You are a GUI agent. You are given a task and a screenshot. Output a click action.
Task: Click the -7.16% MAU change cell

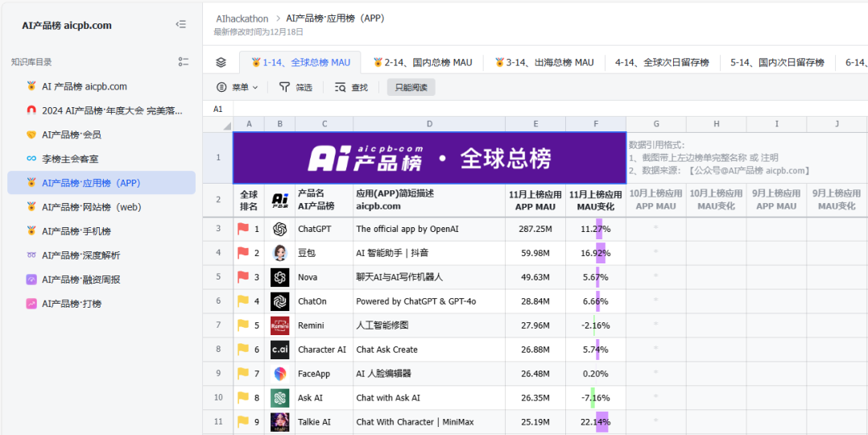tap(596, 398)
